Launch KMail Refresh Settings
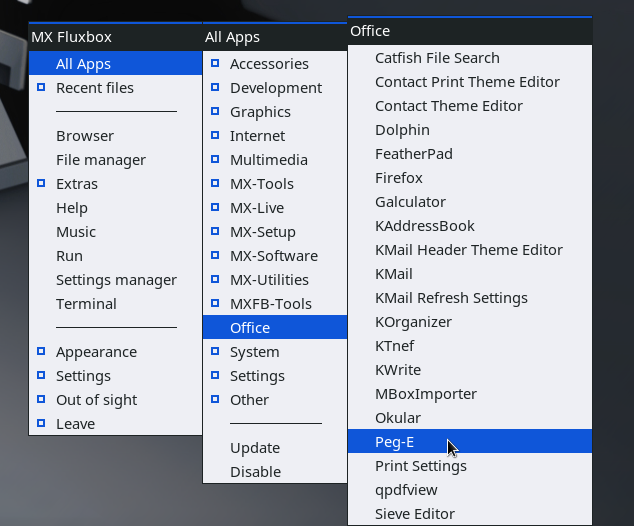The width and height of the screenshot is (634, 526). pyautogui.click(x=470, y=298)
